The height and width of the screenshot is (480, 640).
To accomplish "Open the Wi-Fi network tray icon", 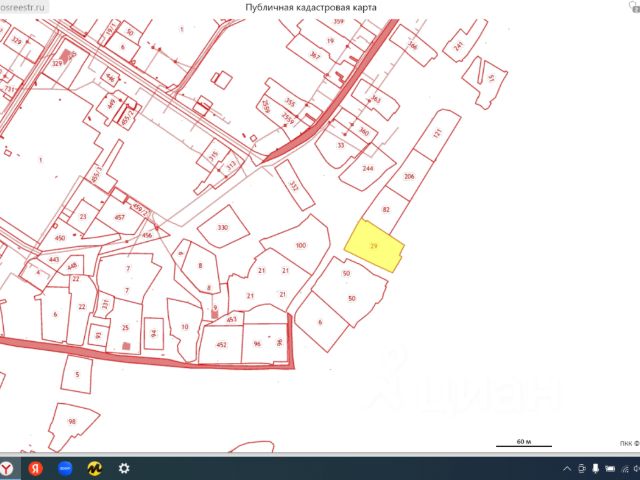I will click(x=625, y=469).
